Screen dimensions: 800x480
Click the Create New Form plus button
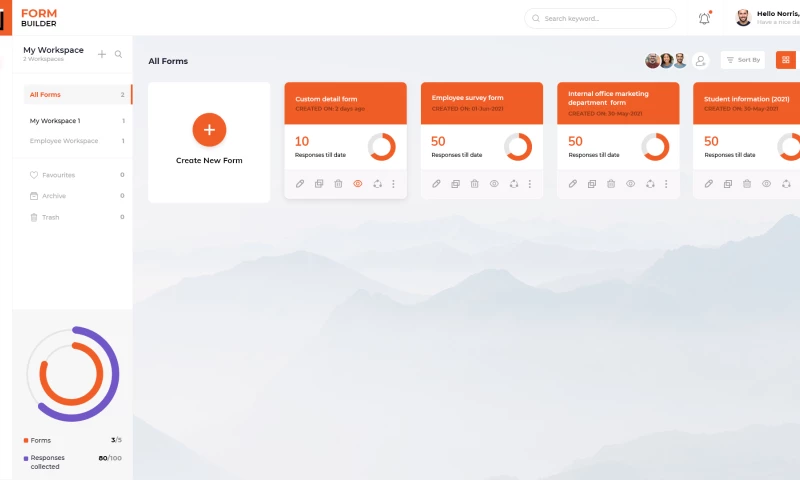click(x=209, y=130)
